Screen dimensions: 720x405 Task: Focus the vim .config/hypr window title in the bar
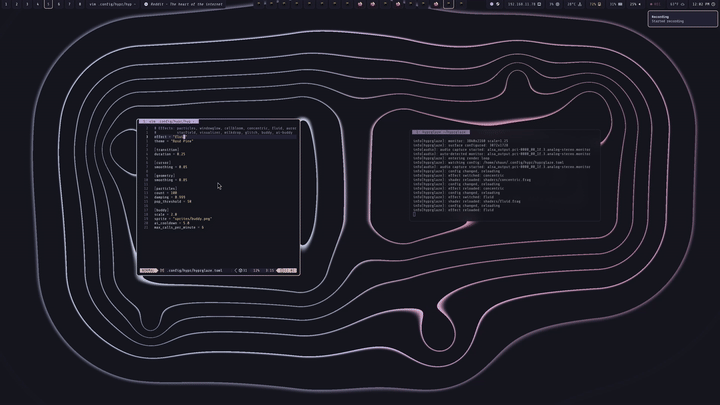point(112,4)
